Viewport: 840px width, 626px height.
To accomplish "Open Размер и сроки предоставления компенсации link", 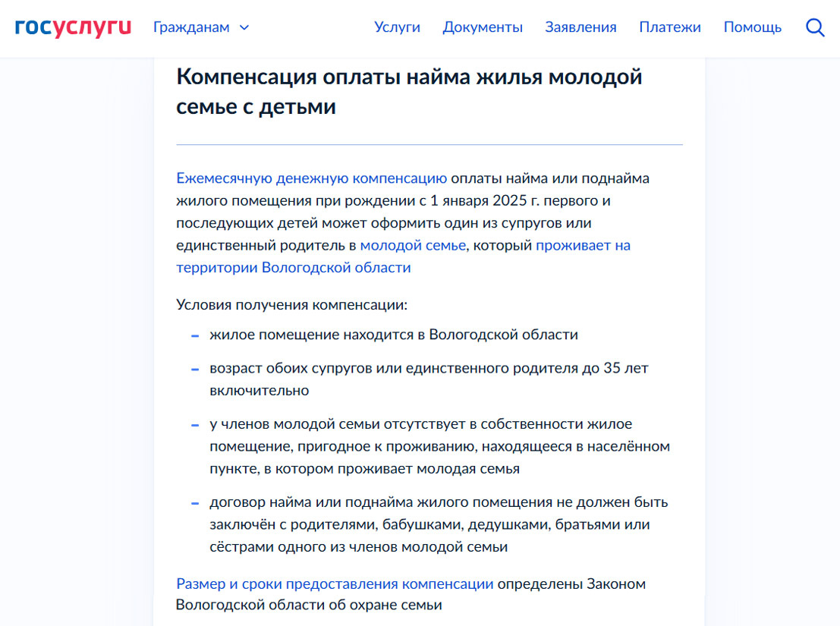I will coord(334,584).
